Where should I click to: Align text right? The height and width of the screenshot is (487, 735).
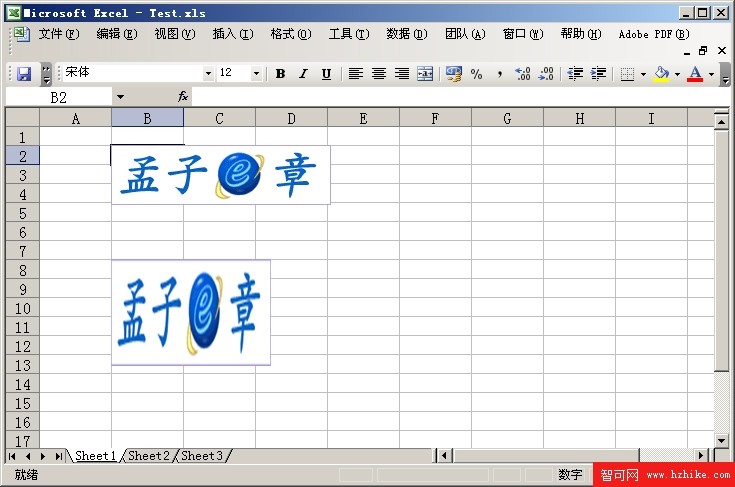click(x=402, y=74)
